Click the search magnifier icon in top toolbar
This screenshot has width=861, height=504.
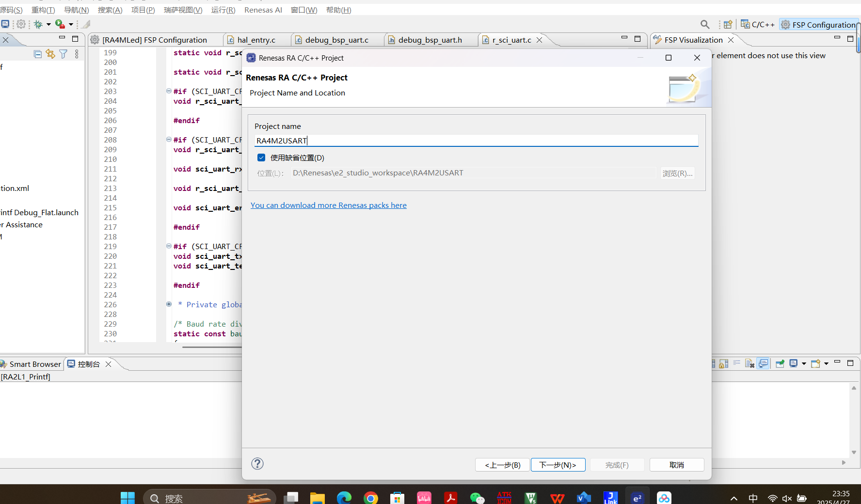click(x=705, y=24)
